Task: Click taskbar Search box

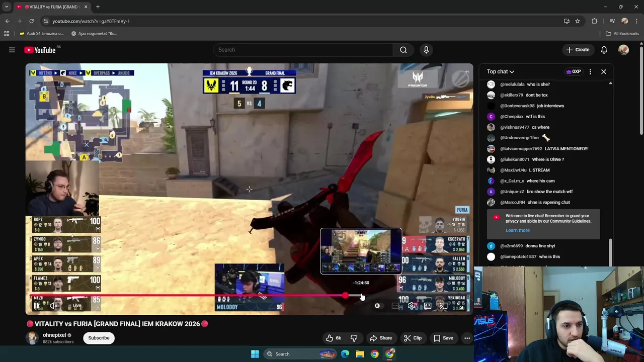Action: (300, 354)
